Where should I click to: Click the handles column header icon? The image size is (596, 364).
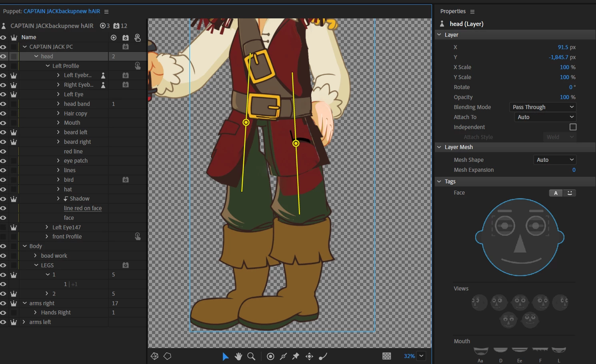(114, 37)
